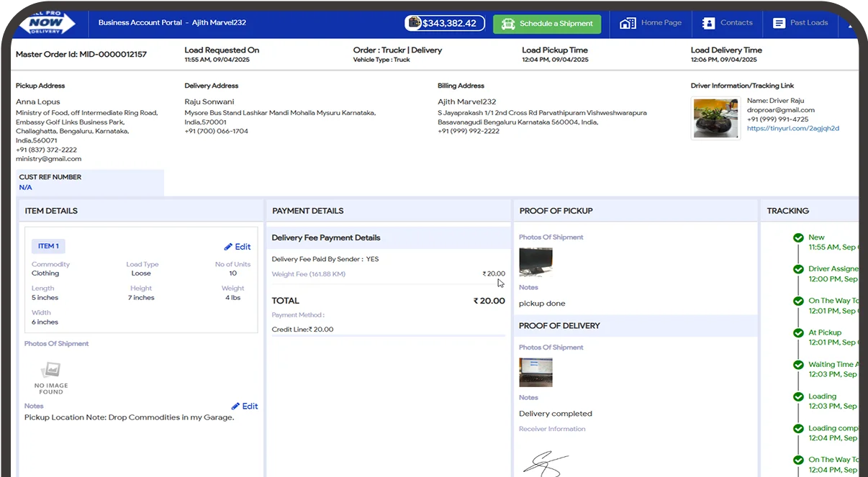The width and height of the screenshot is (868, 477).
Task: Open the proof of pickup shipment photo
Action: tap(535, 263)
